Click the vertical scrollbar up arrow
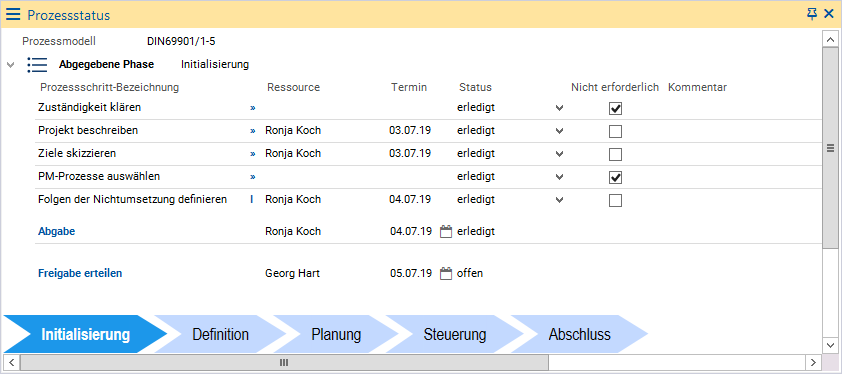This screenshot has width=842, height=374. tap(830, 39)
